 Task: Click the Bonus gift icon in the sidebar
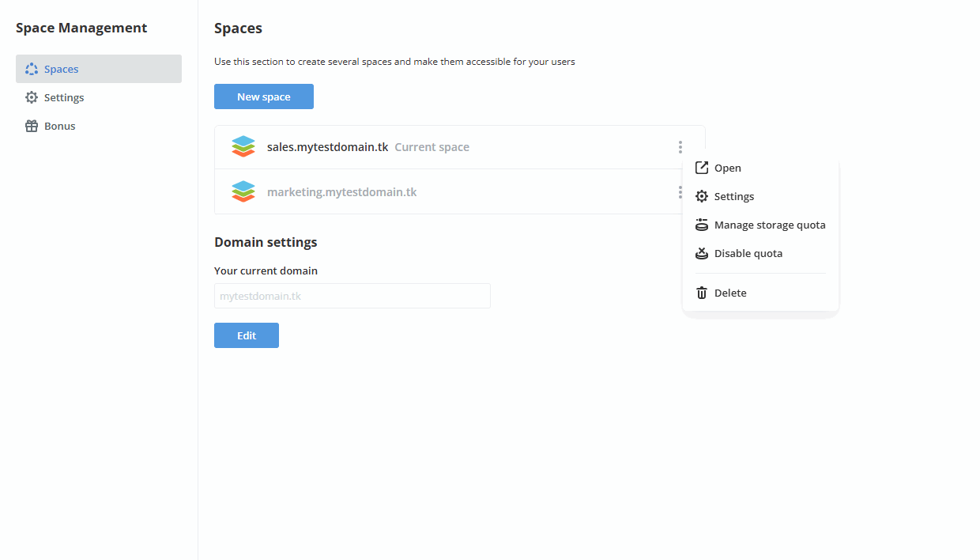tap(31, 125)
